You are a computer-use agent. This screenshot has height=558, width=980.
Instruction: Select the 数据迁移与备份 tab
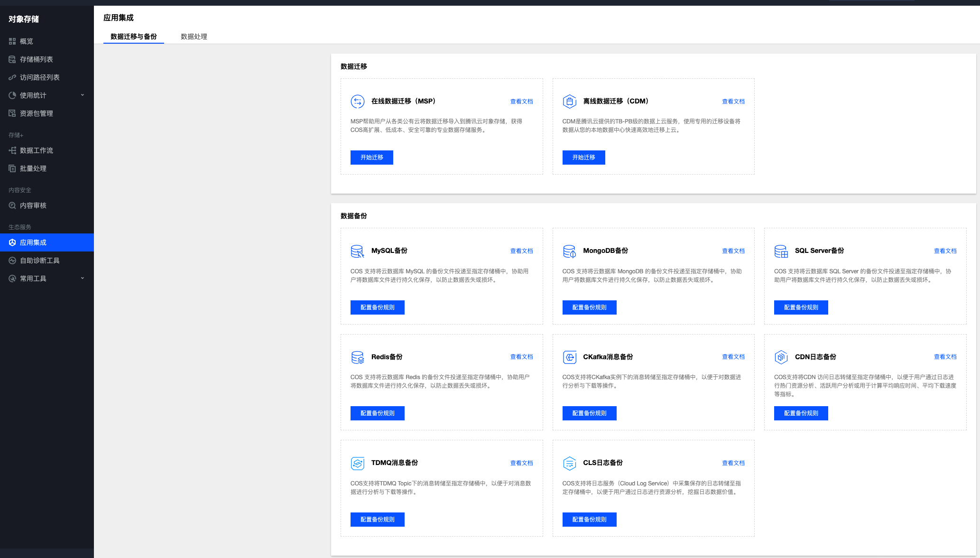(133, 37)
